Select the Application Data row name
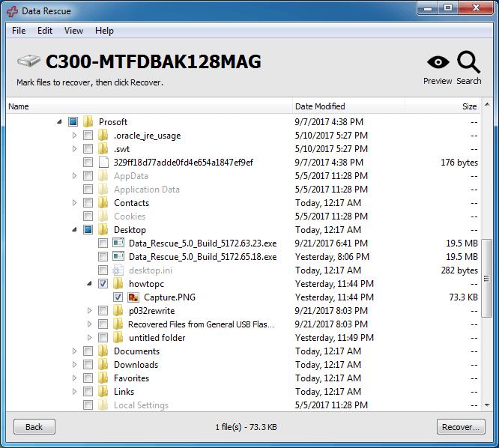499x448 pixels. tap(147, 190)
